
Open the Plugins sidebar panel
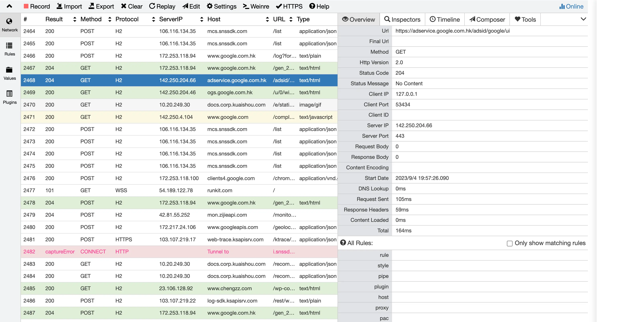10,97
